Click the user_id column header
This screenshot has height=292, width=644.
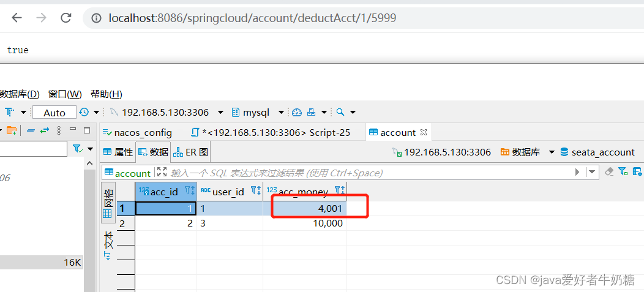tap(230, 192)
